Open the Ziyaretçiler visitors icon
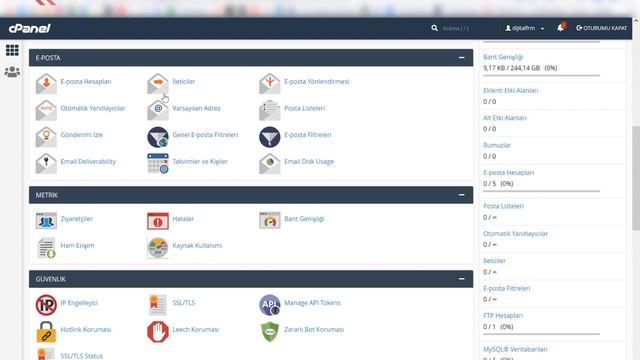The width and height of the screenshot is (640, 360). [46, 220]
